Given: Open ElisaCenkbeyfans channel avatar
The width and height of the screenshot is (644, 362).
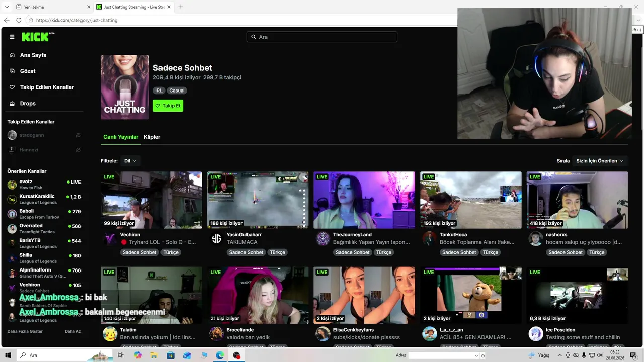Looking at the screenshot, I should (x=323, y=334).
